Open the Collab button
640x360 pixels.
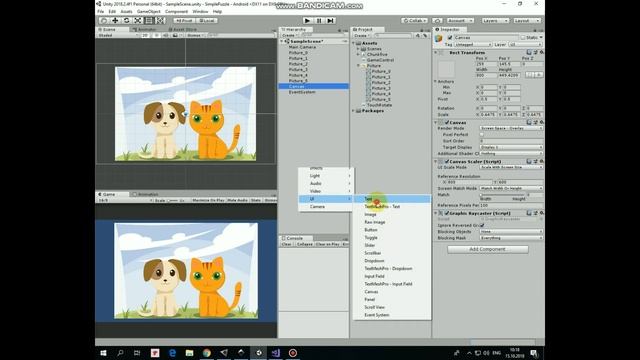pos(415,20)
